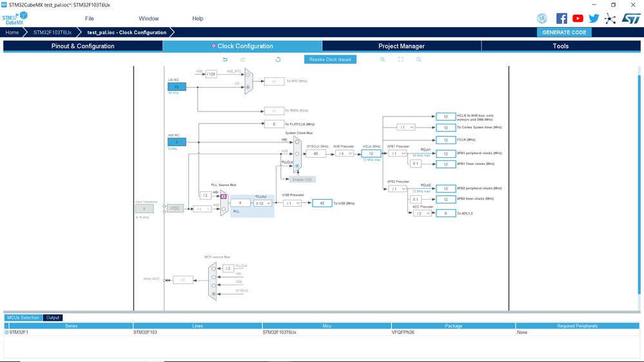Go to Home breadcrumb
The image size is (644, 362).
12,32
